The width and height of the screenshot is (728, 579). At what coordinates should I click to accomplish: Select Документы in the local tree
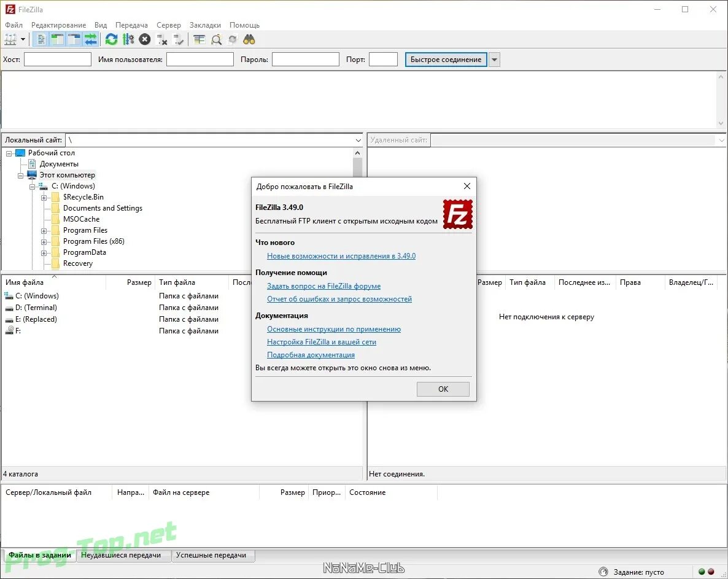tap(59, 164)
